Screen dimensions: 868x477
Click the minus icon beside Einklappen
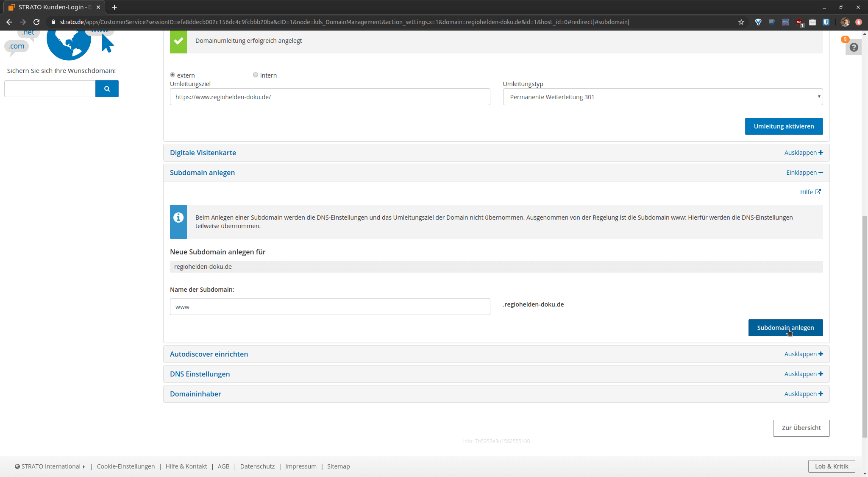coord(821,173)
